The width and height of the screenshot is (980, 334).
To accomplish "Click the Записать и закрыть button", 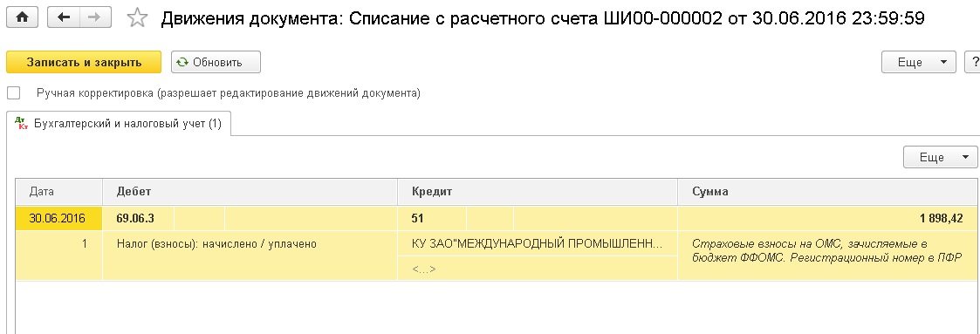I will pyautogui.click(x=84, y=63).
